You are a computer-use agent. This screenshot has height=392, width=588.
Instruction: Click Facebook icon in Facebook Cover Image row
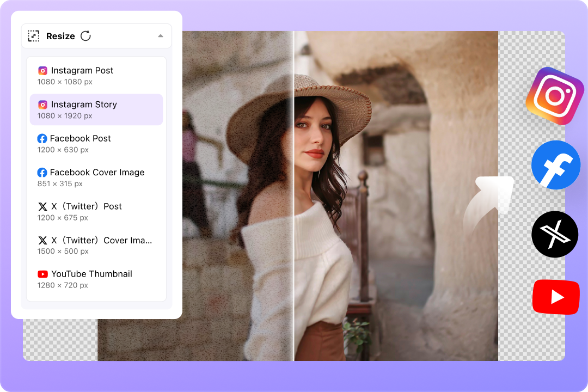(x=42, y=173)
